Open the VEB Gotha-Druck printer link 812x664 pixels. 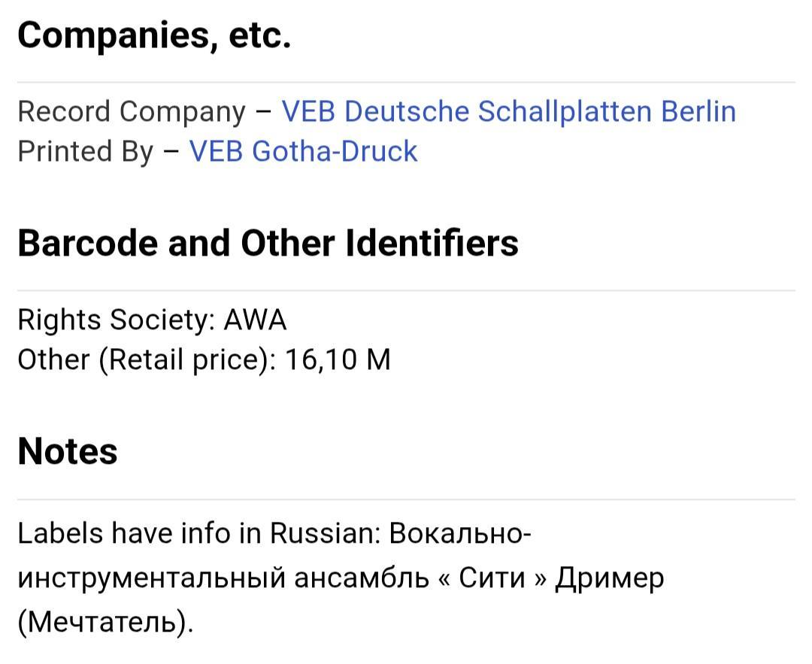click(x=303, y=151)
